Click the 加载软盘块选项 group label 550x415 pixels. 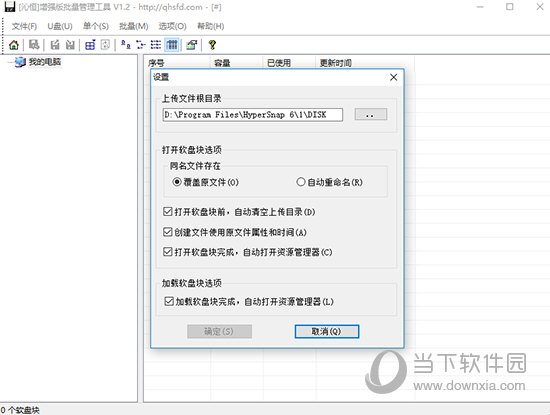coord(192,283)
